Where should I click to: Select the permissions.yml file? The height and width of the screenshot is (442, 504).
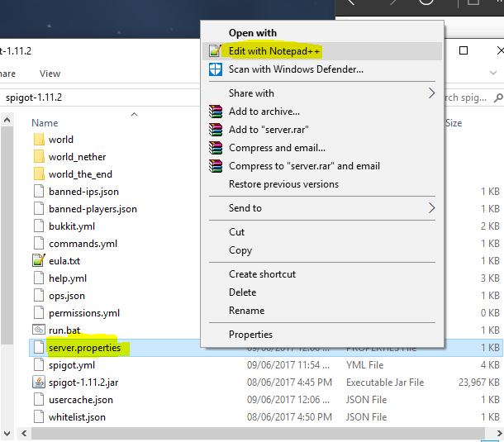[84, 313]
